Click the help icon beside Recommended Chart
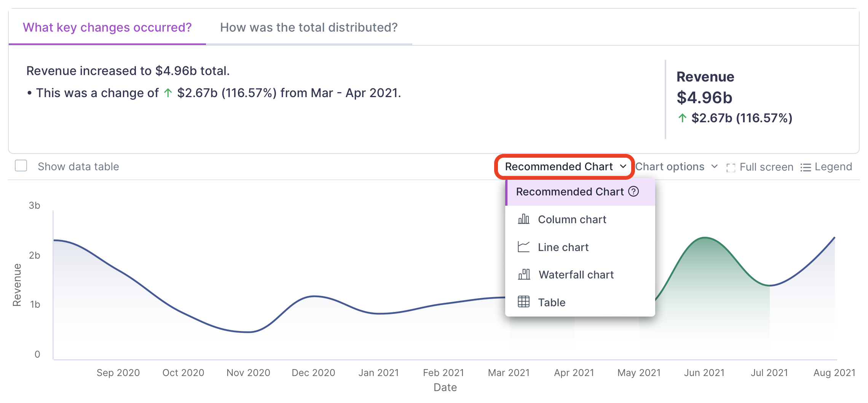The image size is (868, 403). click(634, 192)
